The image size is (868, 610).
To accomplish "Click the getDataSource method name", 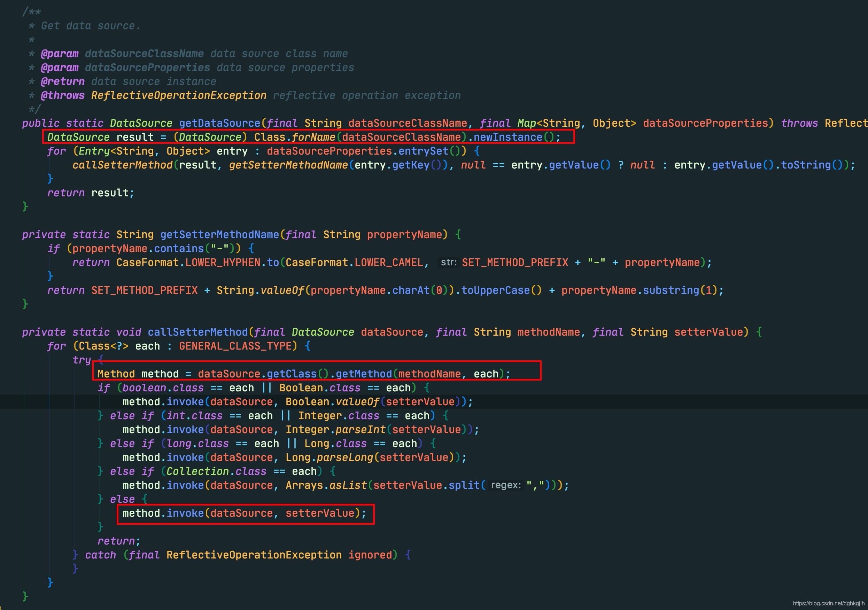I will coord(220,123).
